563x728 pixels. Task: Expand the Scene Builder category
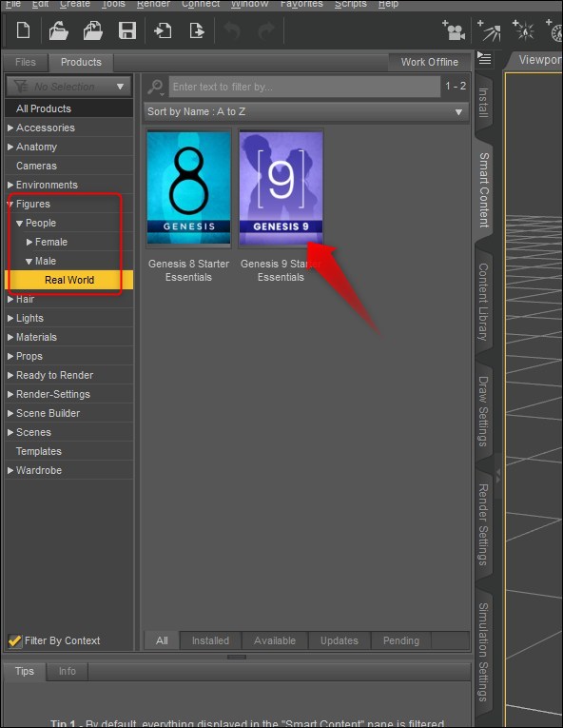tap(10, 413)
